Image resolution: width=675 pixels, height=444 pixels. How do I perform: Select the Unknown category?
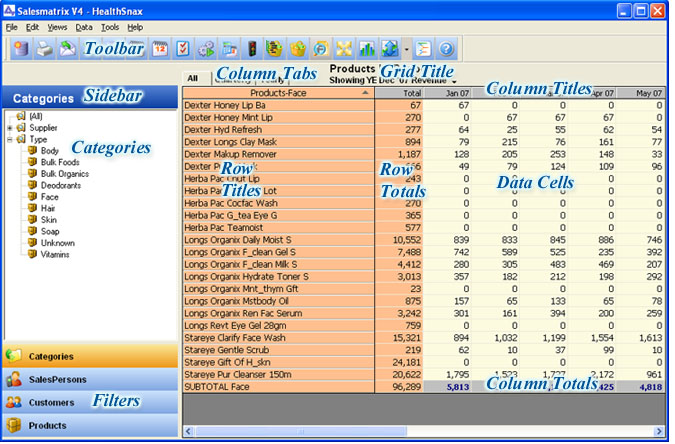(x=58, y=243)
